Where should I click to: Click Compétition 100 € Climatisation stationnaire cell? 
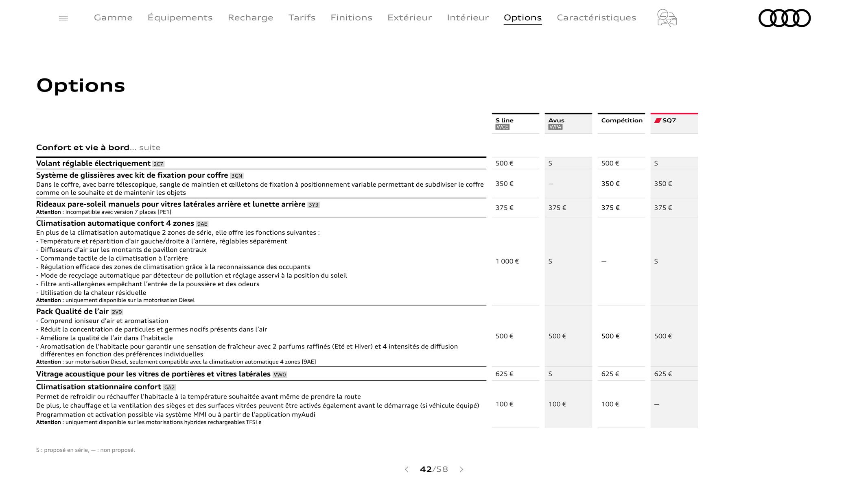click(610, 404)
